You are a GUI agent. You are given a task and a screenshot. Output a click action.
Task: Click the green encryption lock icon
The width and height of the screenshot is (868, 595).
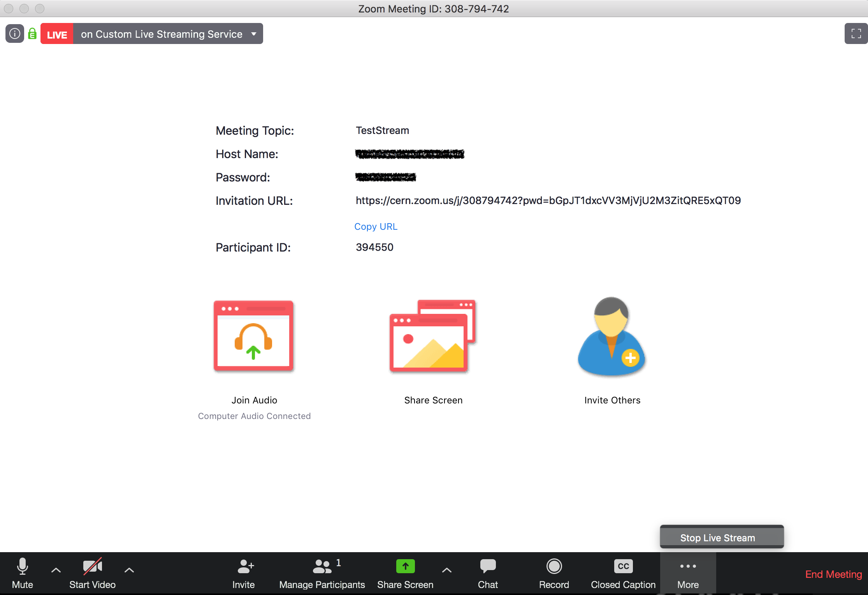[x=32, y=34]
